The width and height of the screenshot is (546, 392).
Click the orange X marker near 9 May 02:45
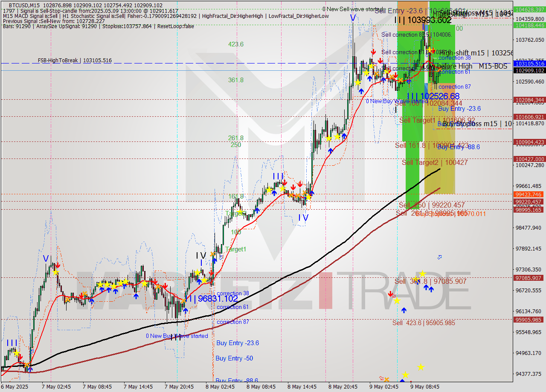click(x=386, y=380)
